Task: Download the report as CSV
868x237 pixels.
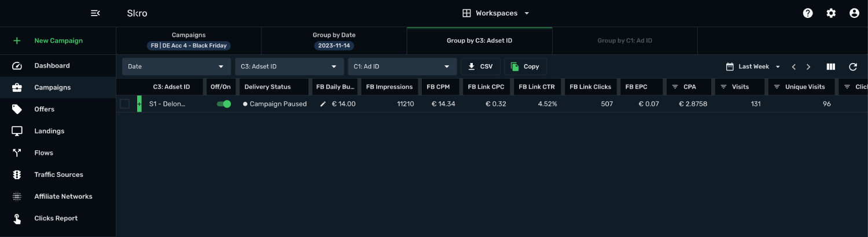Action: point(480,66)
